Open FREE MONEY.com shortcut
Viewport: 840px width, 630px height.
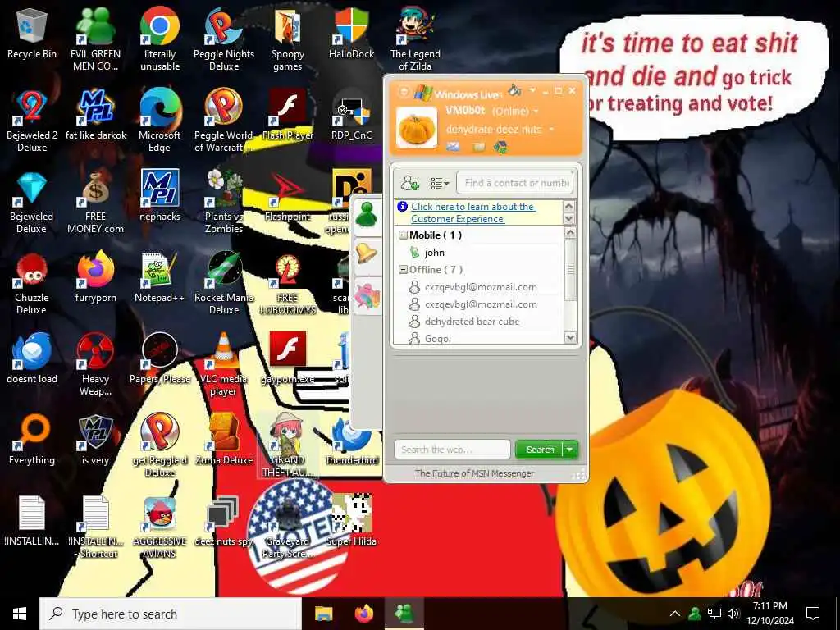click(95, 203)
